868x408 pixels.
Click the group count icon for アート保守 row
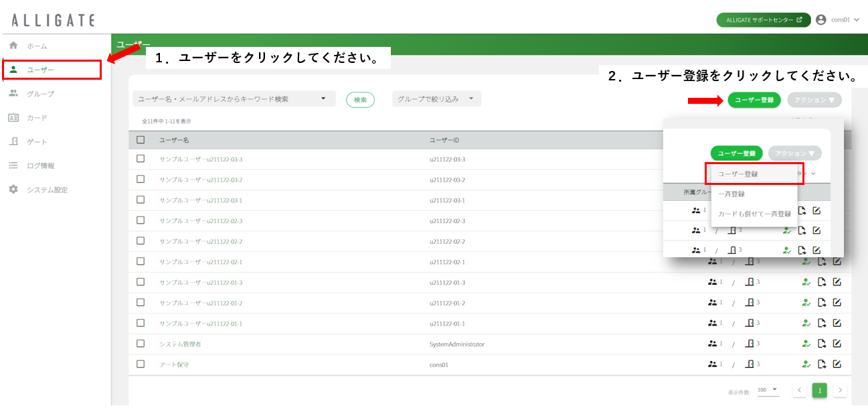point(713,364)
